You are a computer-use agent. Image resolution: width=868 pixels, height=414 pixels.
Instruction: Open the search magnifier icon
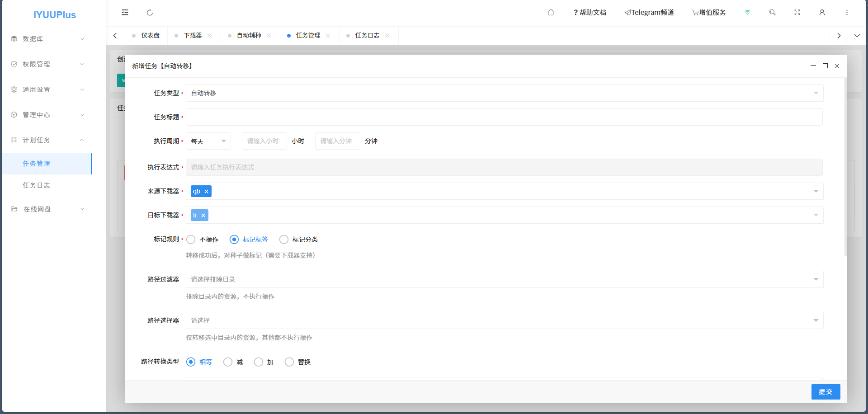pyautogui.click(x=772, y=13)
